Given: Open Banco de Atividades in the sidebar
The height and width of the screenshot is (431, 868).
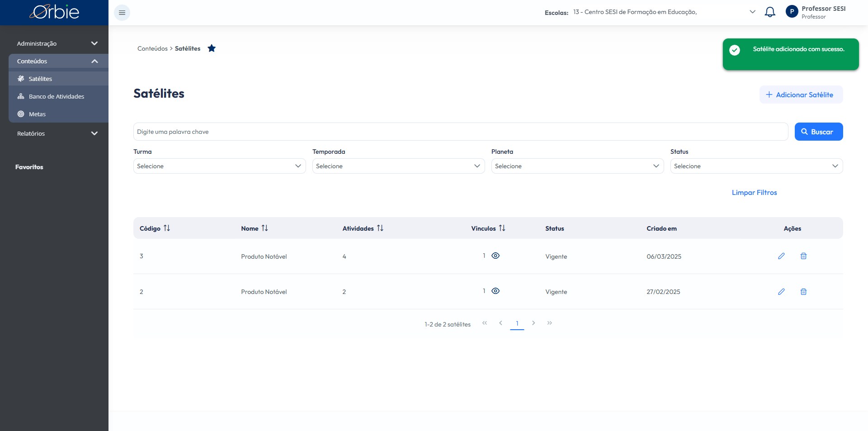Looking at the screenshot, I should tap(58, 96).
